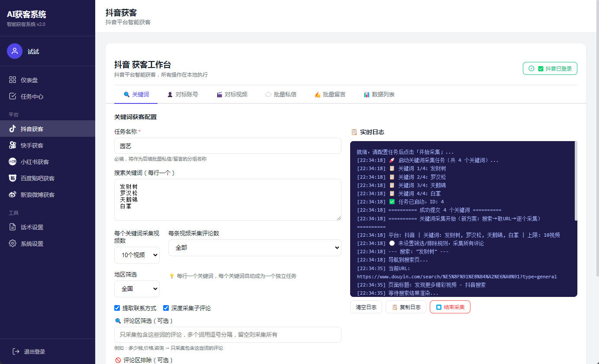Click the clapperboard icon on 对标视频 tab
The image size is (599, 364).
coord(219,94)
